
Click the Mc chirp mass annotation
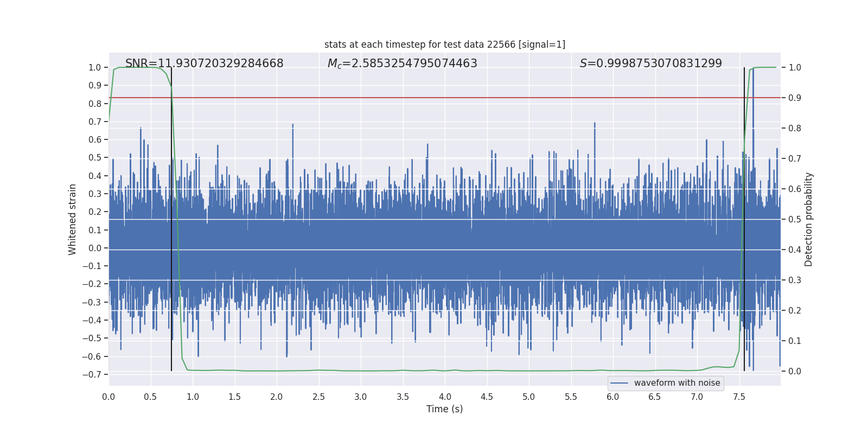[402, 63]
